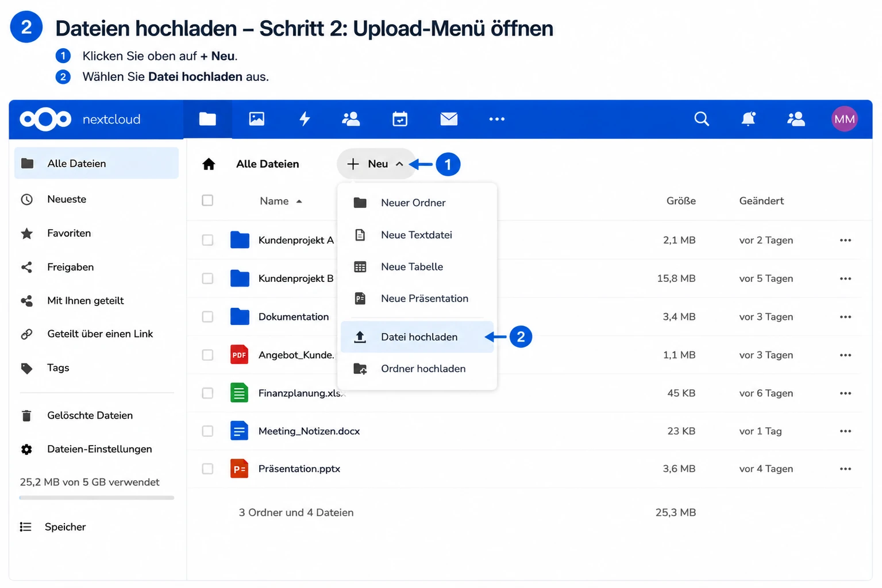Choose Neue Tabelle menu entry

click(x=417, y=267)
